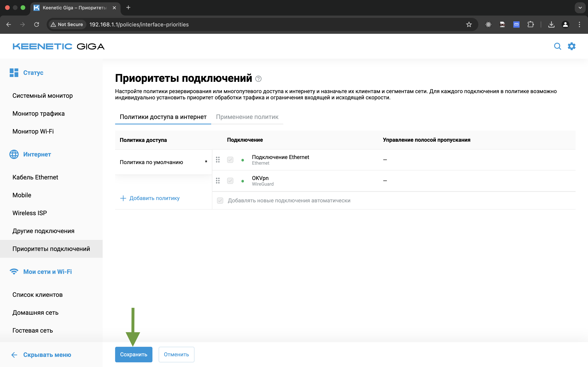Viewport: 588px width, 367px height.
Task: Switch to Применение политик tab
Action: [247, 117]
